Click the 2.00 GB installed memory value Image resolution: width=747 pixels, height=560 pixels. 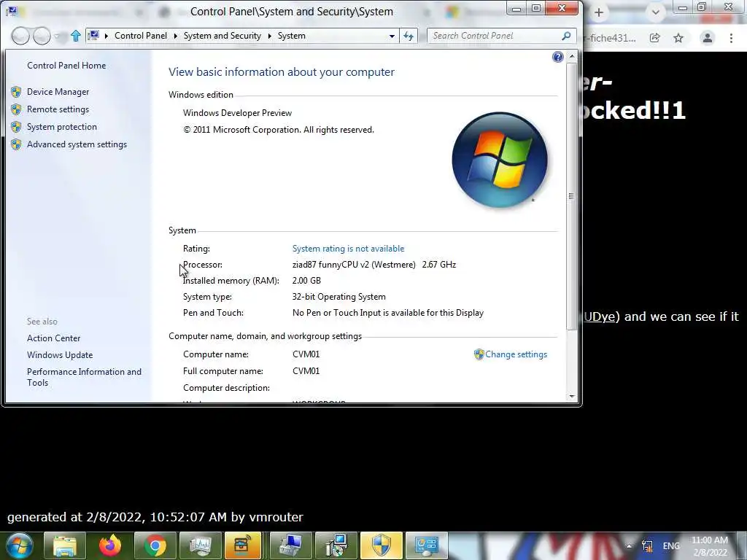(306, 281)
